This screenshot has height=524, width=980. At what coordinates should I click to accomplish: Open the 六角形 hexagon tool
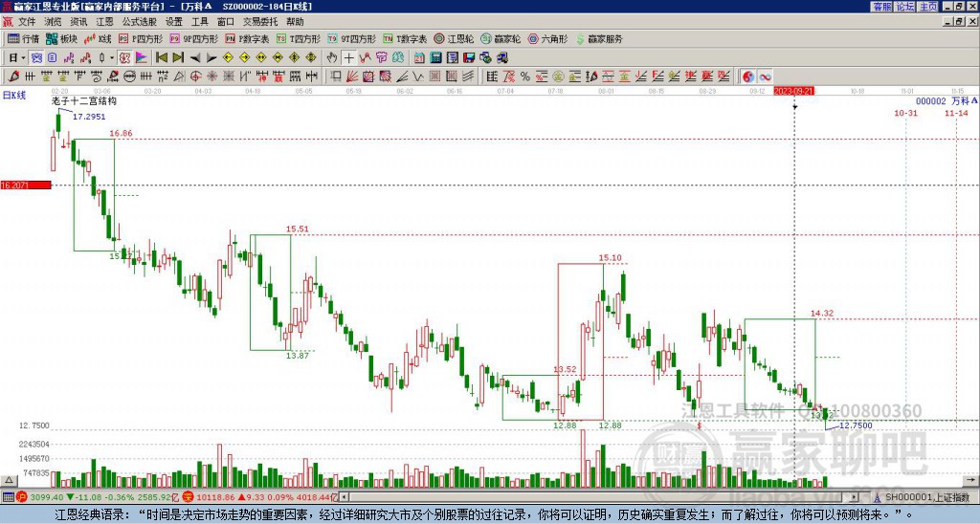coord(548,38)
